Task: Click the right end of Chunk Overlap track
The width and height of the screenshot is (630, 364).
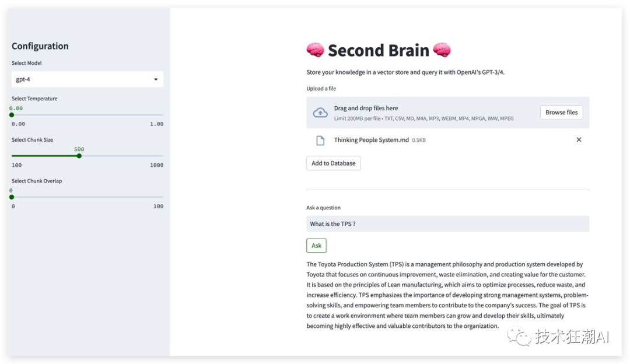Action: pyautogui.click(x=162, y=197)
